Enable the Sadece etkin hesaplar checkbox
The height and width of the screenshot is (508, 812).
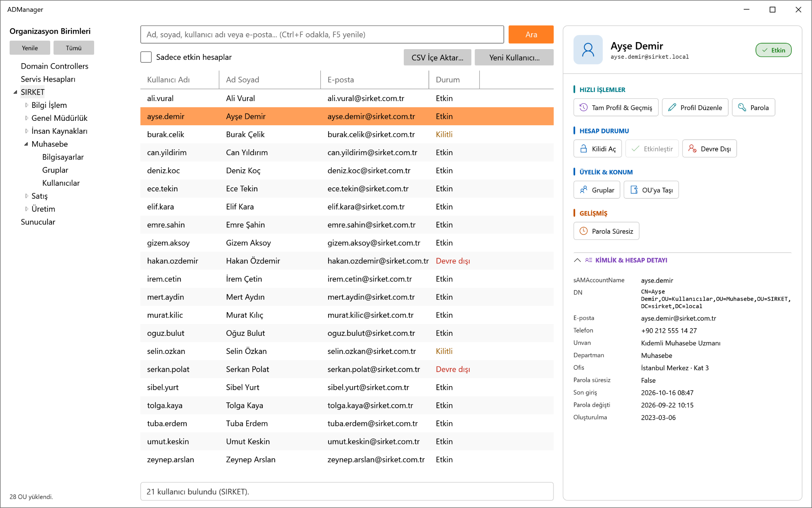pos(146,57)
